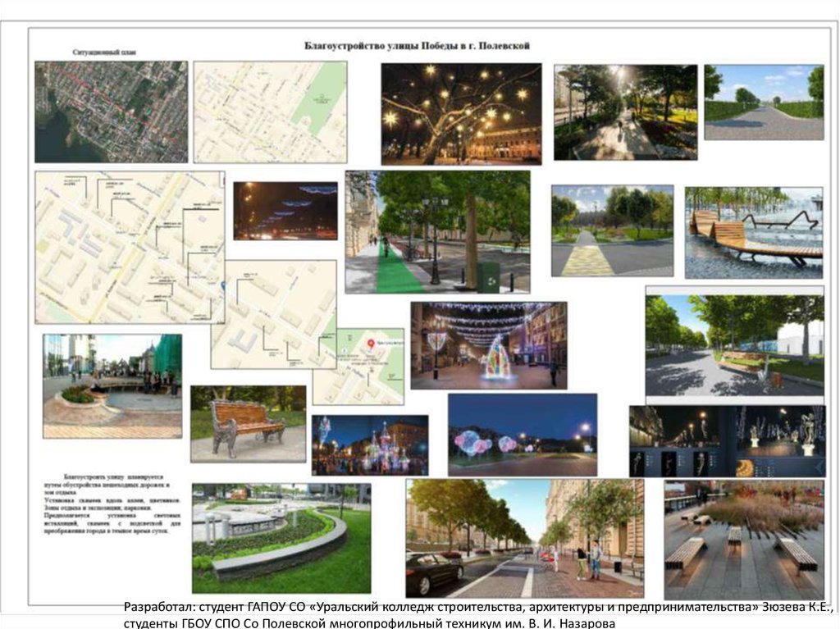840x629 pixels.
Task: Click the illuminated cathedral decoration photo
Action: pyautogui.click(x=370, y=445)
